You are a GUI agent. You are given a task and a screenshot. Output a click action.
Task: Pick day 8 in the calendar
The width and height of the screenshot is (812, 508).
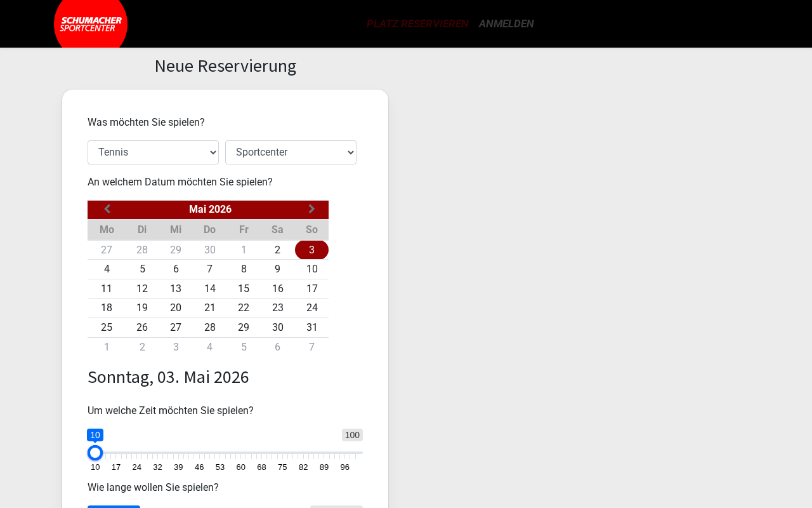coord(244,269)
